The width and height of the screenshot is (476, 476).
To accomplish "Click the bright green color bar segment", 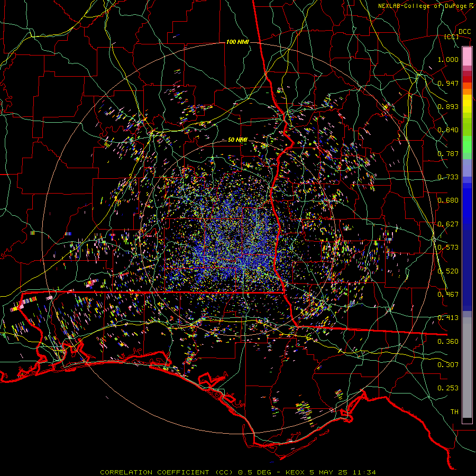I will point(467,144).
